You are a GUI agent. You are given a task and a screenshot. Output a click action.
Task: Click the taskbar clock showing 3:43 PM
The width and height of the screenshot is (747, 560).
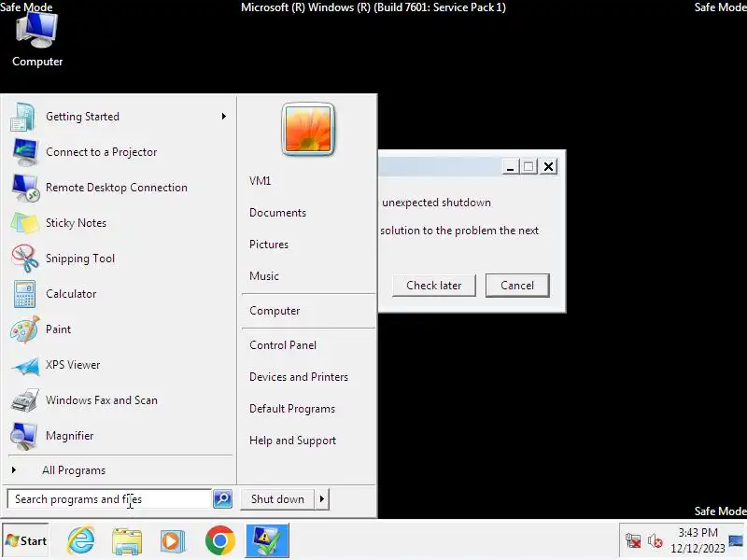[x=698, y=540]
